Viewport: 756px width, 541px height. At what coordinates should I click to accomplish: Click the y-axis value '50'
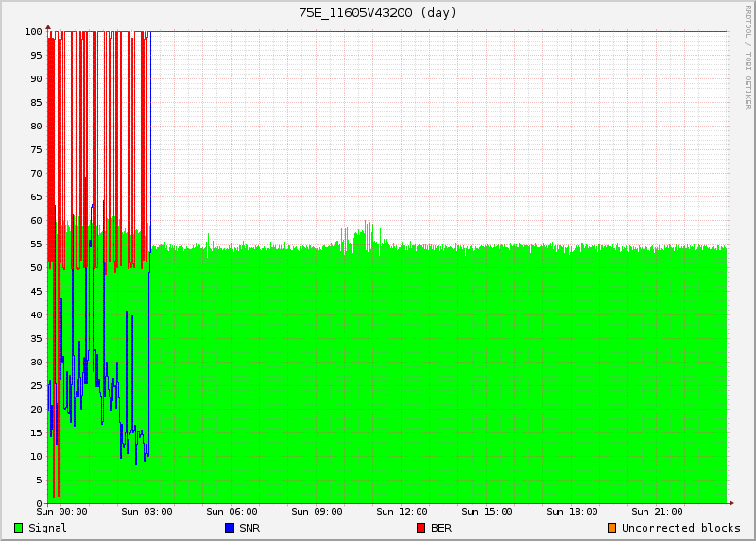[x=36, y=268]
